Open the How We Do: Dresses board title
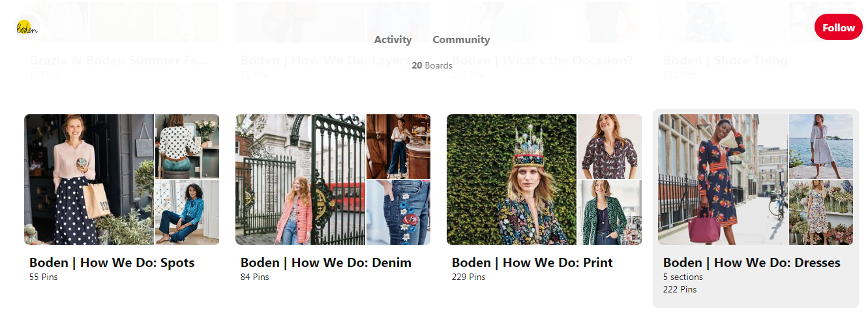This screenshot has width=868, height=314. click(752, 262)
